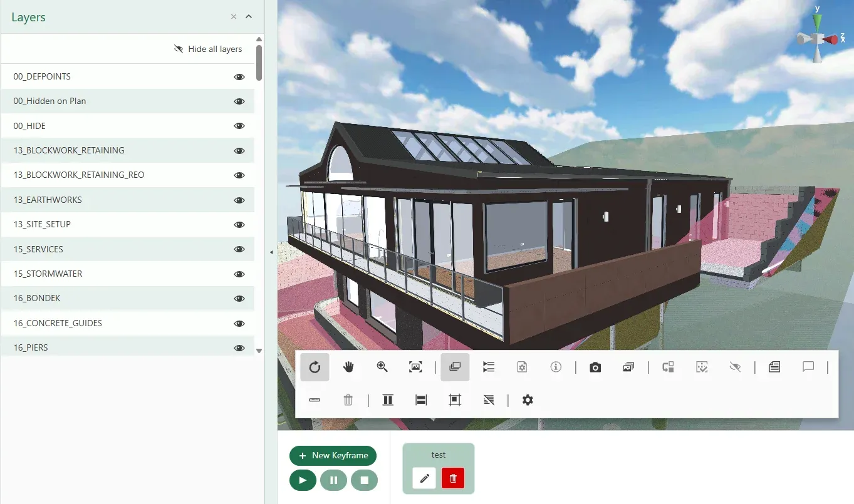This screenshot has width=854, height=504.
Task: Open the comments speech bubble icon
Action: point(808,368)
